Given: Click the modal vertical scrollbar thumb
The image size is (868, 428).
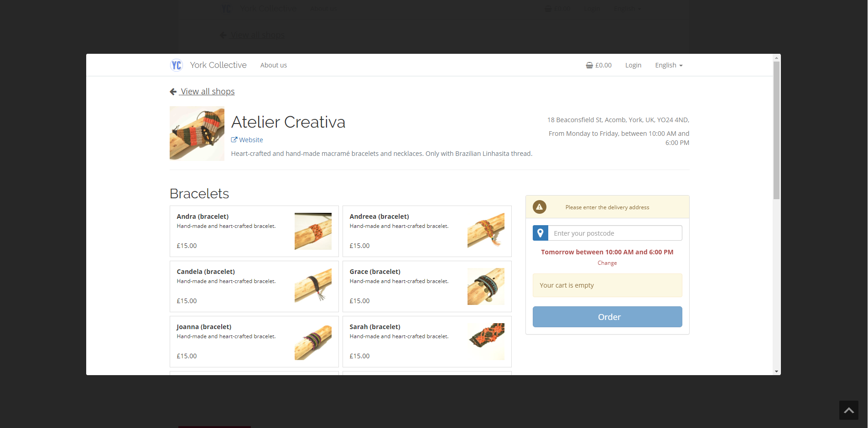Looking at the screenshot, I should pyautogui.click(x=777, y=130).
